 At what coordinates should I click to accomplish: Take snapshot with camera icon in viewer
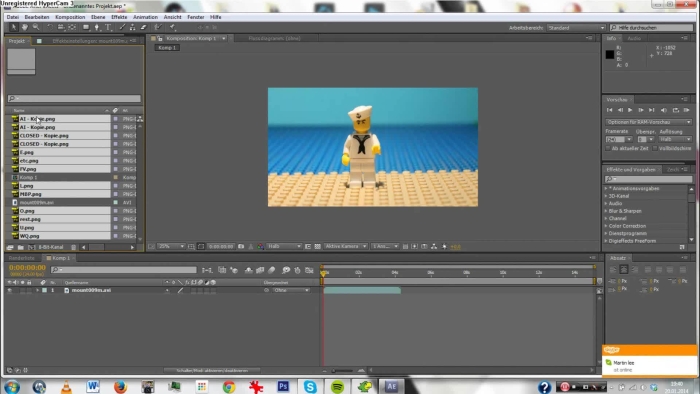[x=241, y=246]
